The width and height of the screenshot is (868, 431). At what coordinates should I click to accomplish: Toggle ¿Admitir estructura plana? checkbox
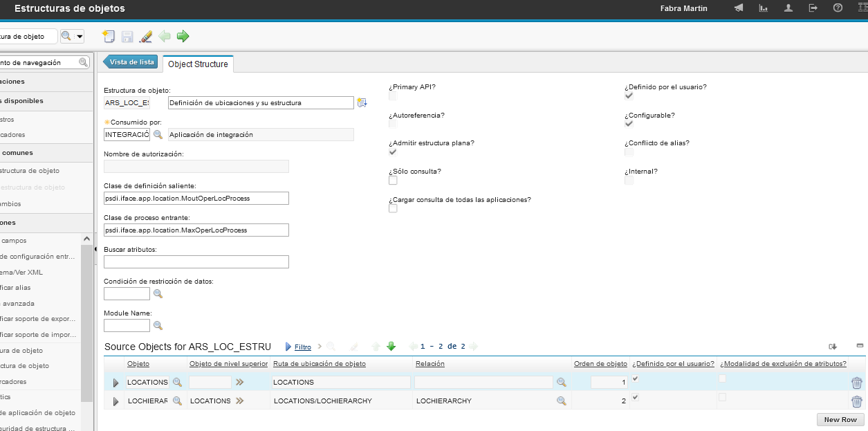(x=393, y=152)
